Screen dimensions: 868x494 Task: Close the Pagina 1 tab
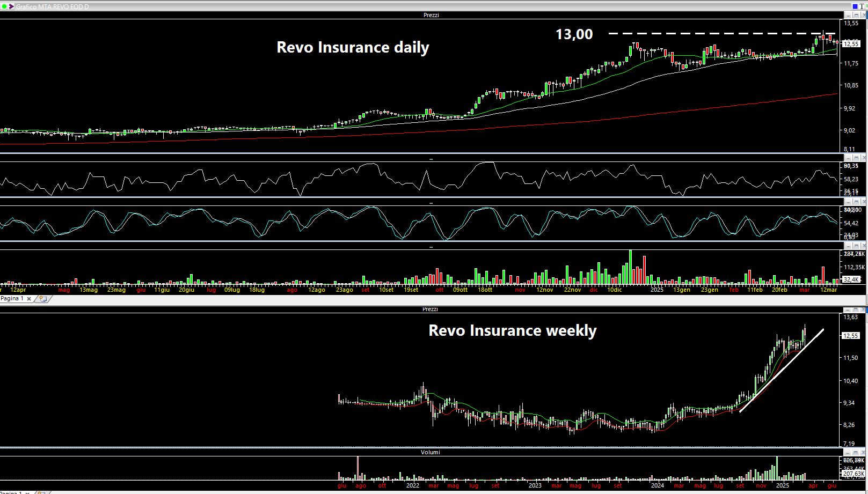pyautogui.click(x=29, y=299)
